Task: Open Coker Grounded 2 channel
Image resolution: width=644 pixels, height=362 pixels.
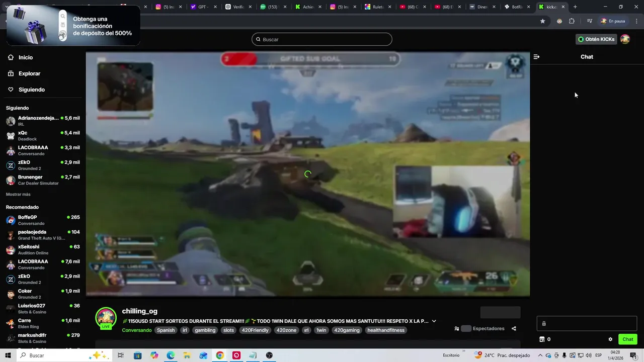Action: [43, 294]
